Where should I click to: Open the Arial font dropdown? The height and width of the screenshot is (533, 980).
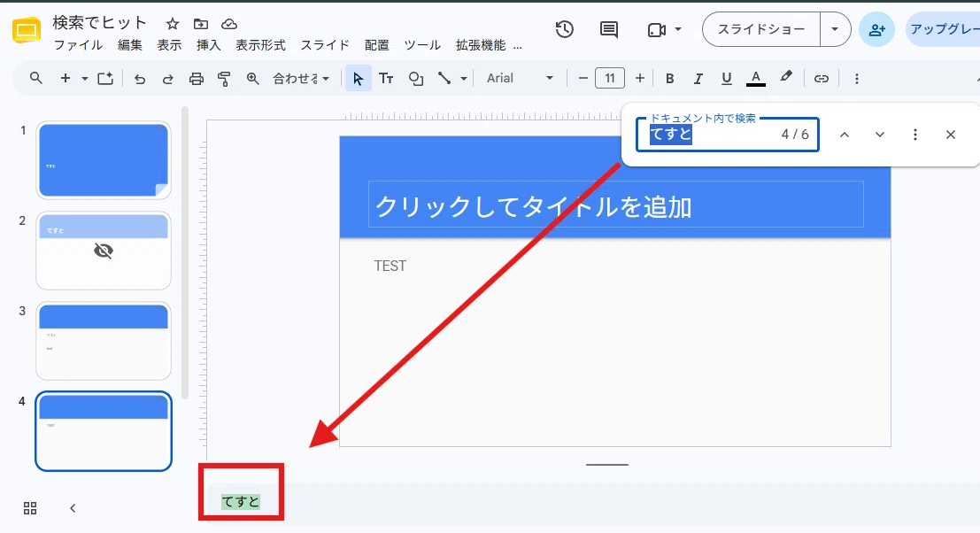point(520,78)
